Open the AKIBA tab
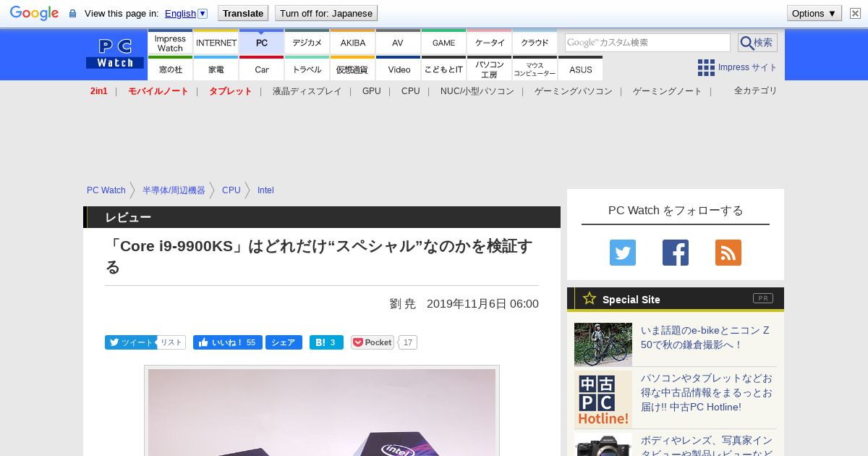Image resolution: width=868 pixels, height=456 pixels. [x=353, y=43]
